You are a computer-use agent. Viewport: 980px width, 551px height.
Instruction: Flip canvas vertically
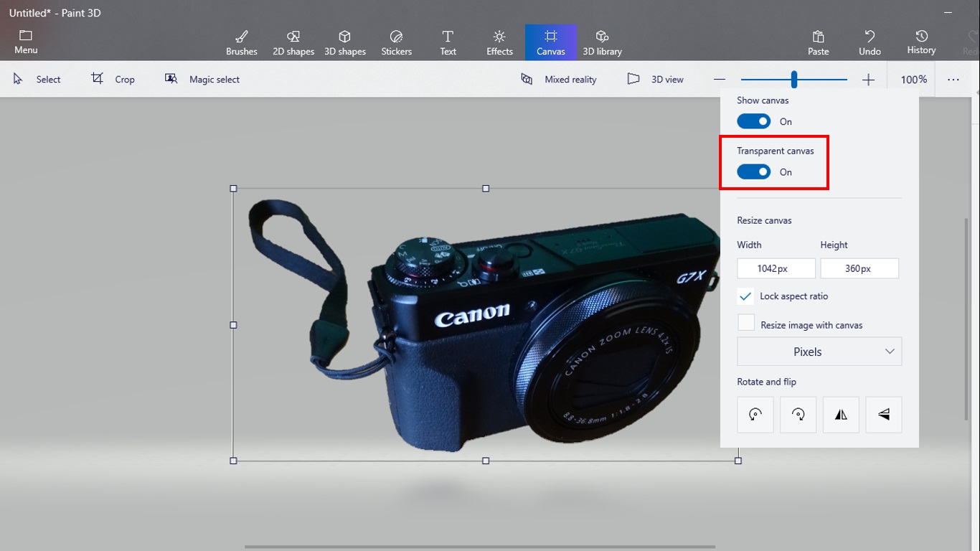point(884,415)
